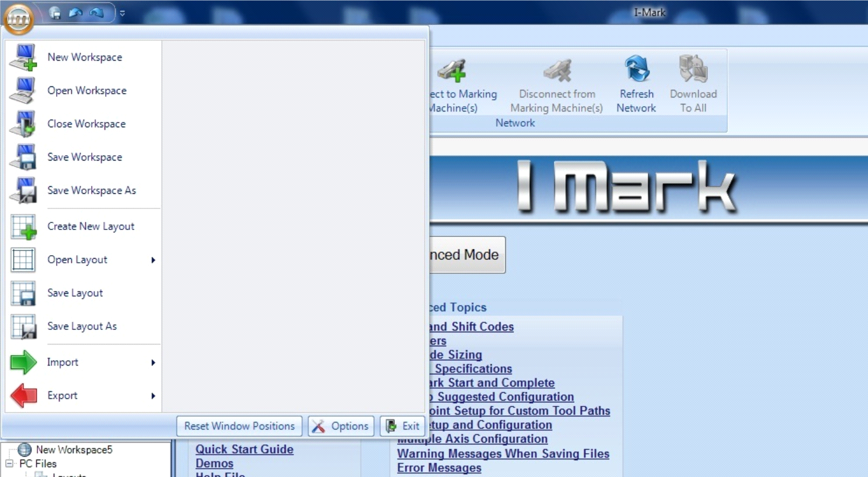Click the Create New Layout grid icon
Image resolution: width=868 pixels, height=477 pixels.
(23, 227)
